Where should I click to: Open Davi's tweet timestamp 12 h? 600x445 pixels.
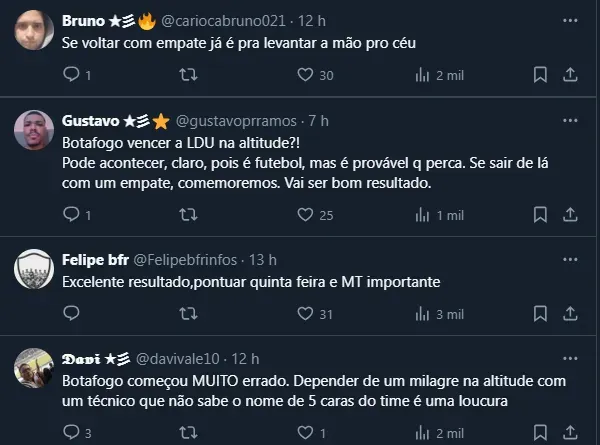(245, 358)
